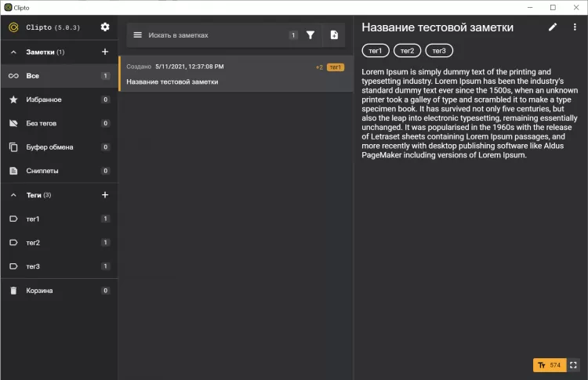Open the filter funnel icon

coord(310,35)
